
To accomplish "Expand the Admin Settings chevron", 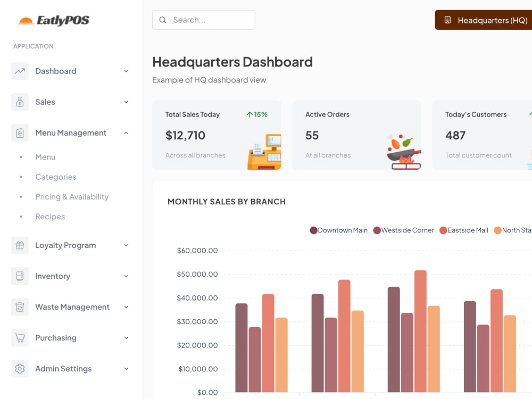I will click(126, 369).
